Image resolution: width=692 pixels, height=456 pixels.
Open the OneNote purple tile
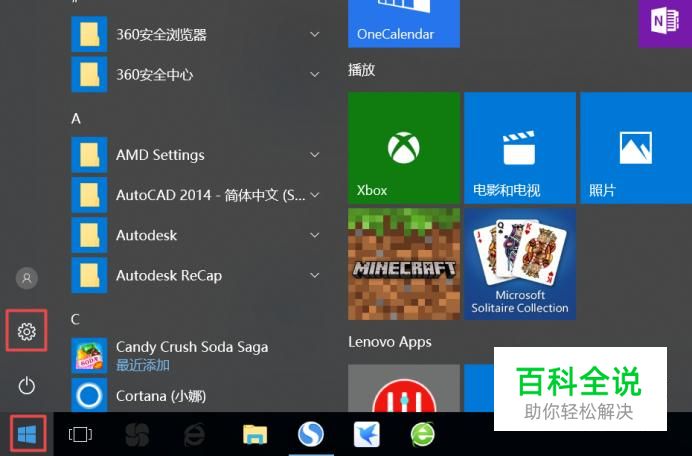(665, 23)
